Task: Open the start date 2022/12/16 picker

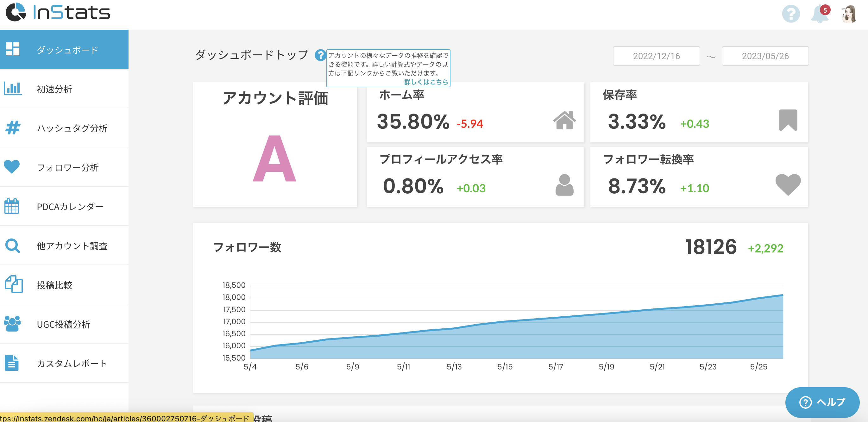Action: pyautogui.click(x=656, y=56)
